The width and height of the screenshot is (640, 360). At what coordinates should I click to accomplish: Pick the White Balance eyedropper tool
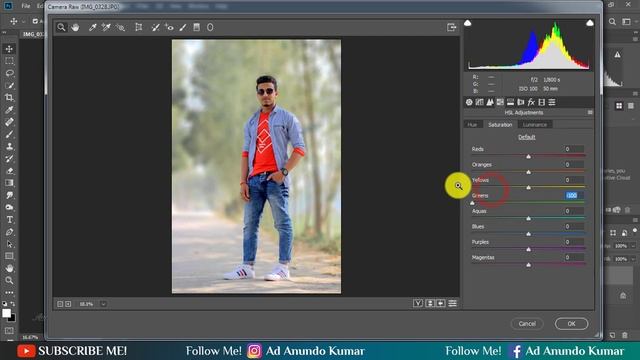click(x=93, y=27)
